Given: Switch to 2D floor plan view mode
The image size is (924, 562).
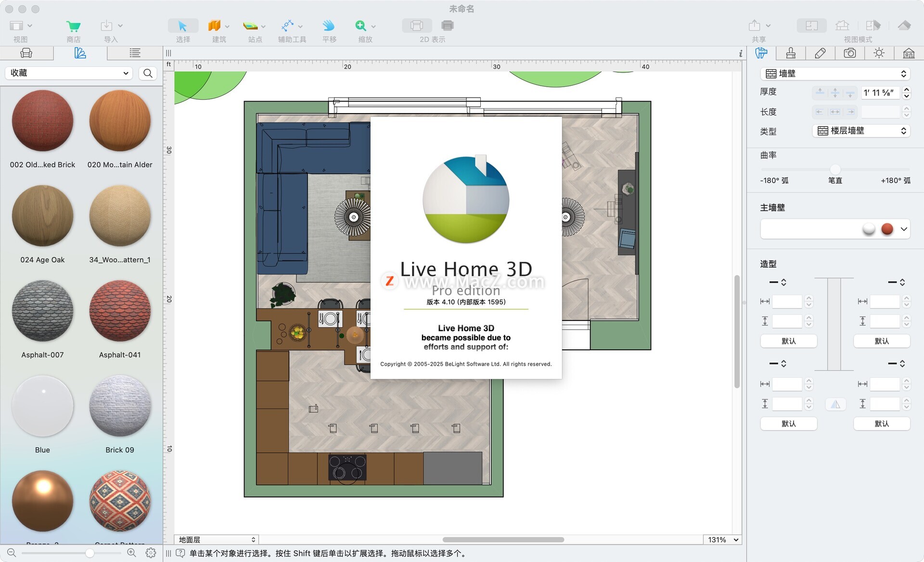Looking at the screenshot, I should 811,26.
